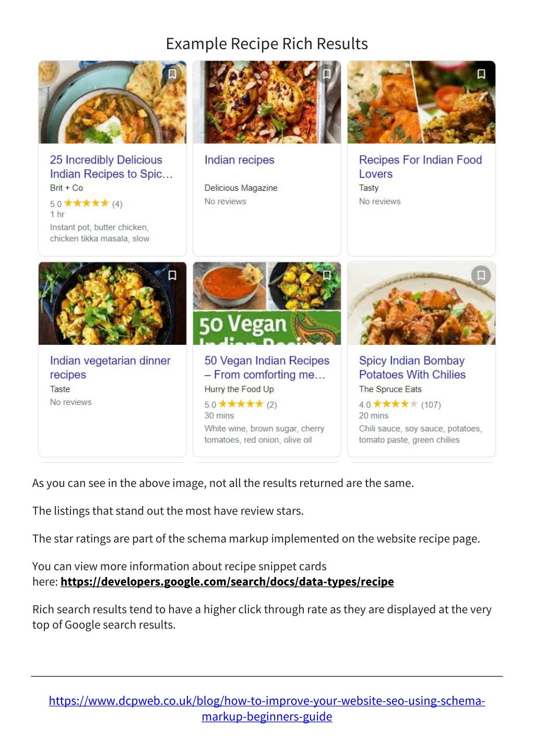Click the cauliflower vegetarian dish thumbnail
The width and height of the screenshot is (534, 756).
112,304
